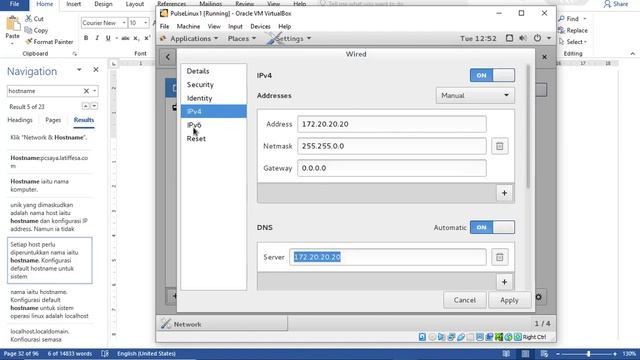Turn off the IPv4 switch
This screenshot has height=360, width=640.
click(492, 75)
